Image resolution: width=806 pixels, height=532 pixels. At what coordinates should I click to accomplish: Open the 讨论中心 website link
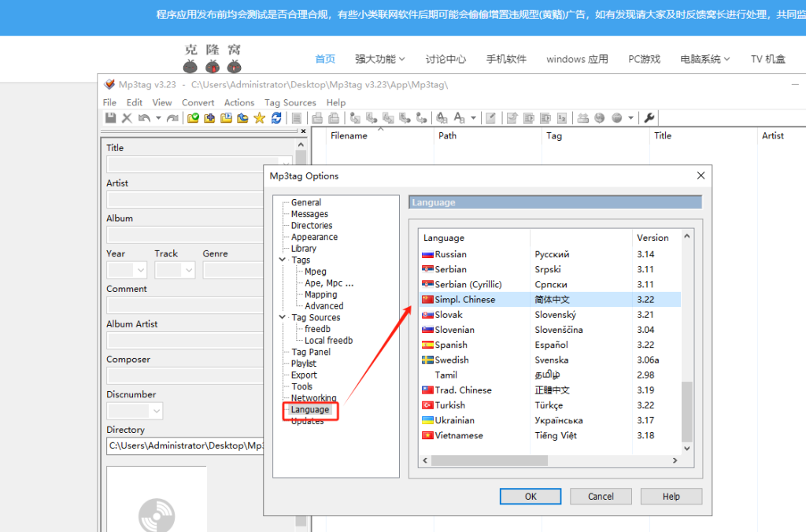446,59
